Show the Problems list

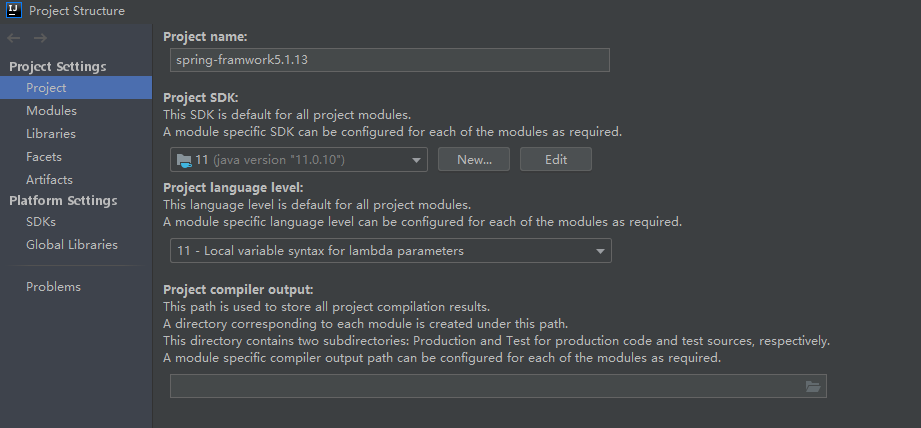click(x=53, y=287)
